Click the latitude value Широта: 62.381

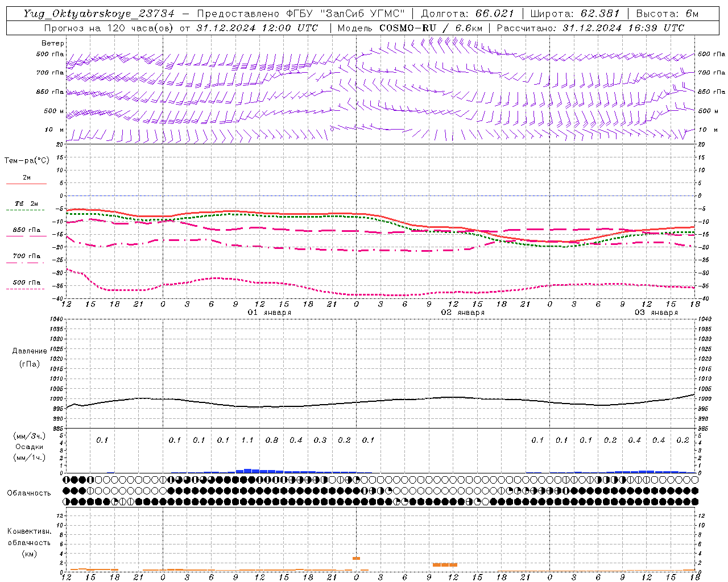click(574, 14)
